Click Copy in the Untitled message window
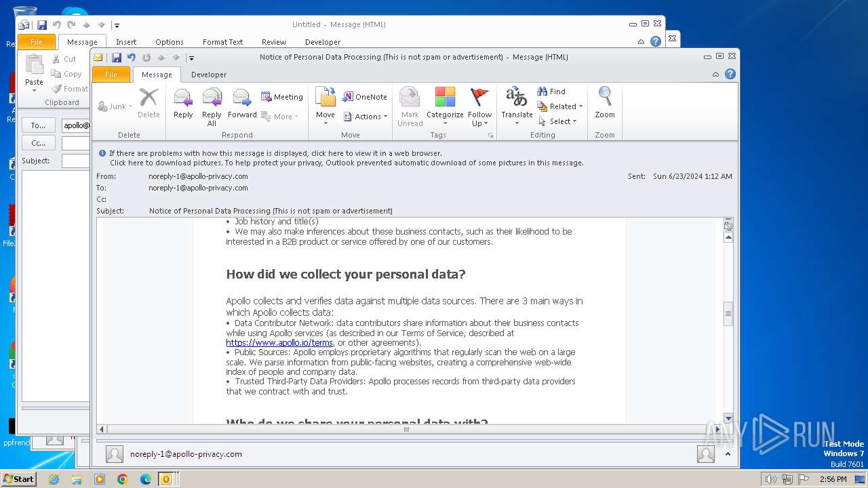868x488 pixels. 66,74
